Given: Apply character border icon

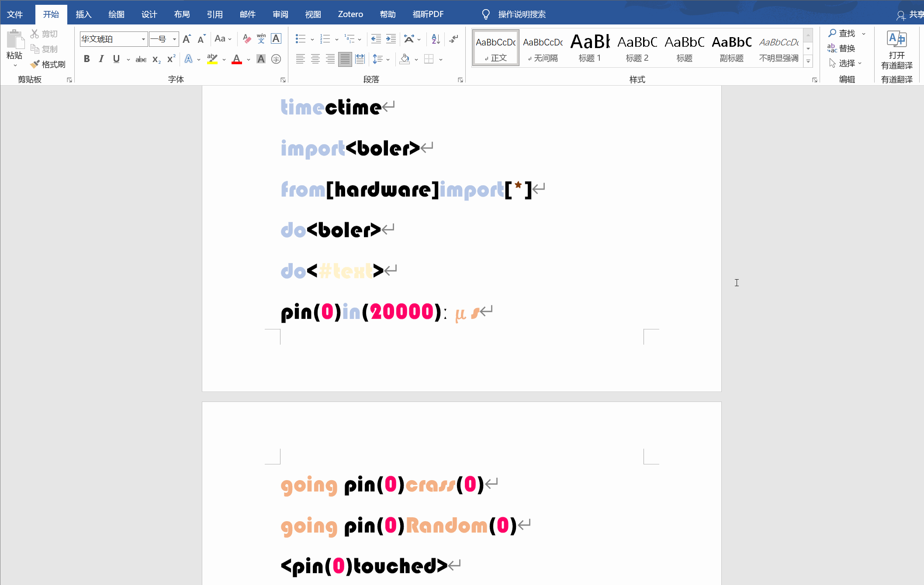Looking at the screenshot, I should 276,39.
